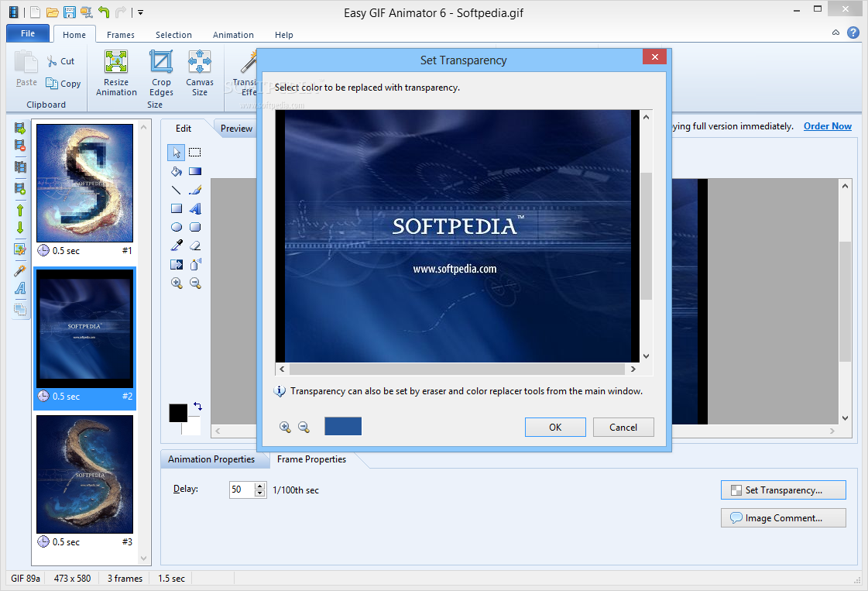Click Canvas Size in the ribbon
The height and width of the screenshot is (591, 868).
199,74
